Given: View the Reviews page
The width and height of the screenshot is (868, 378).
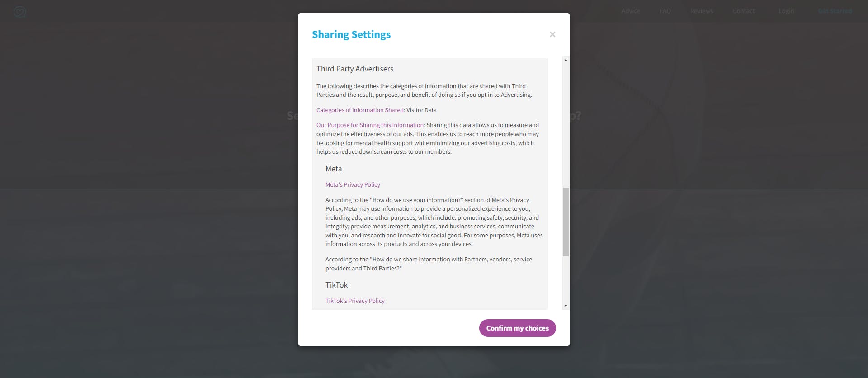Looking at the screenshot, I should pyautogui.click(x=701, y=11).
